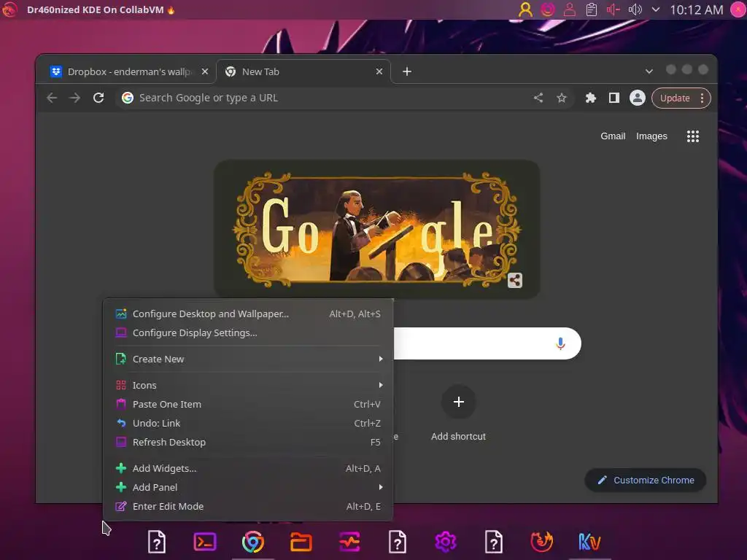The image size is (747, 560).
Task: Close the New Tab tab
Action: pyautogui.click(x=379, y=71)
